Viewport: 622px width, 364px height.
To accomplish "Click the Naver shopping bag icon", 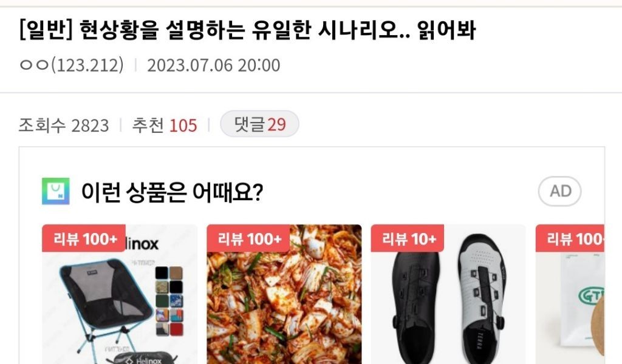I will [56, 191].
